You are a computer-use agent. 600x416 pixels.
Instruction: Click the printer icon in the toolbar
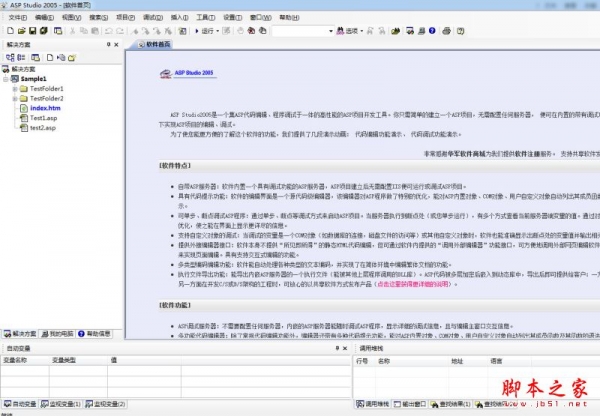447,31
